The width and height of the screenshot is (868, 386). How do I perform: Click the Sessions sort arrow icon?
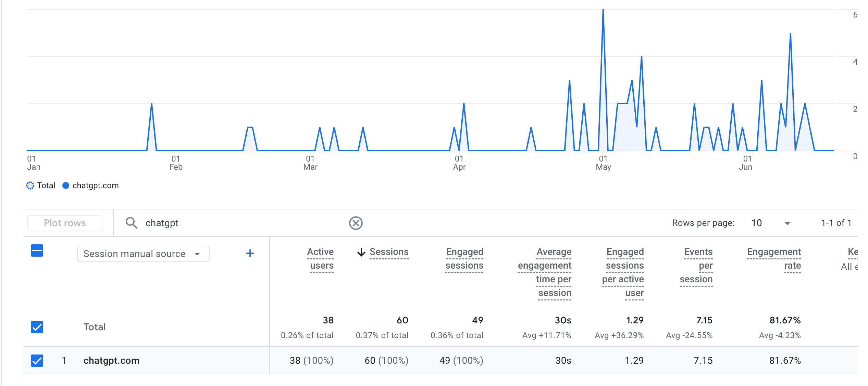[361, 252]
